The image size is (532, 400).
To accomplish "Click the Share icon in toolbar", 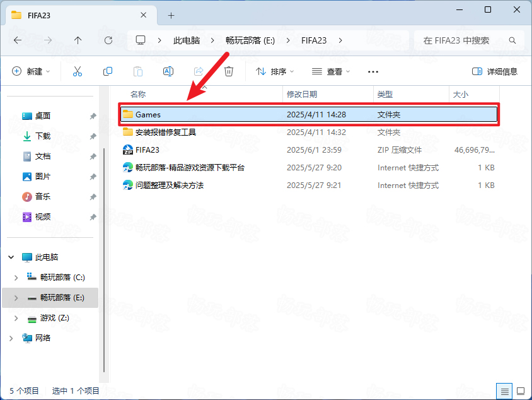I will 199,71.
